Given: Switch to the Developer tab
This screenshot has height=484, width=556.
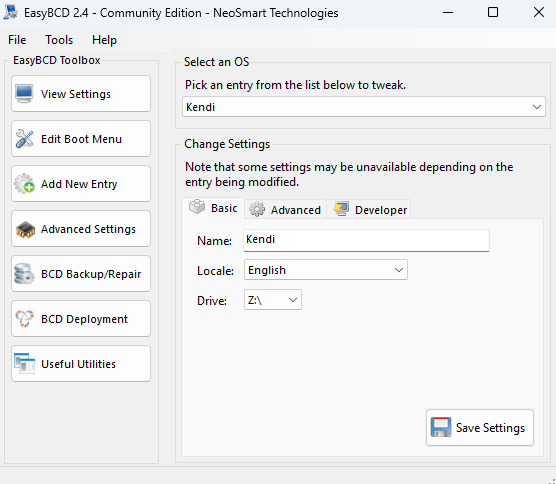Looking at the screenshot, I should point(369,210).
